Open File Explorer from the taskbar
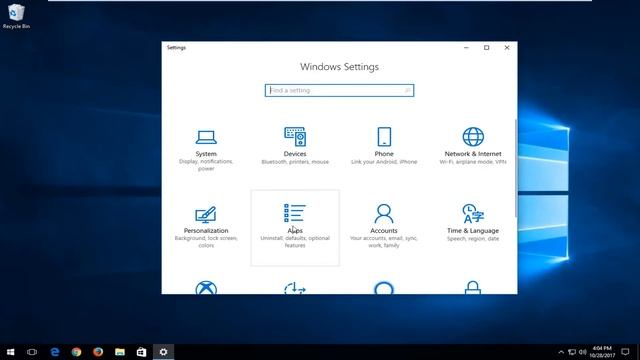Screen dimensions: 640x360 (x=120, y=352)
